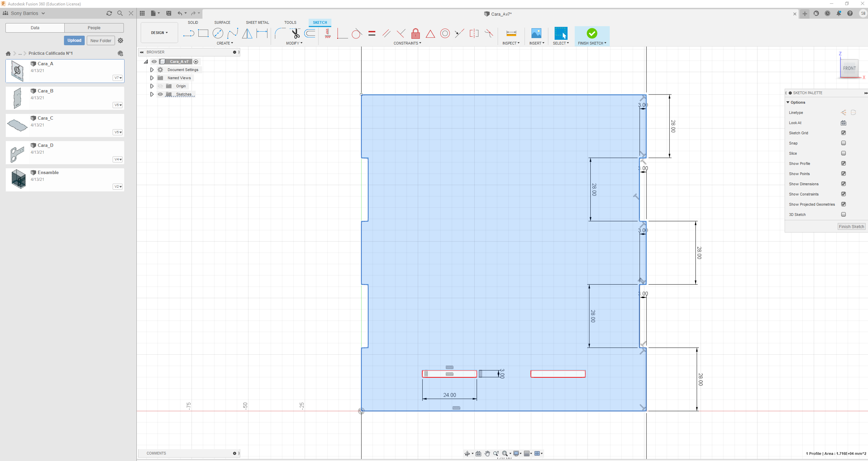
Task: Apply the Horizontal/Vertical constraint
Action: coord(328,33)
